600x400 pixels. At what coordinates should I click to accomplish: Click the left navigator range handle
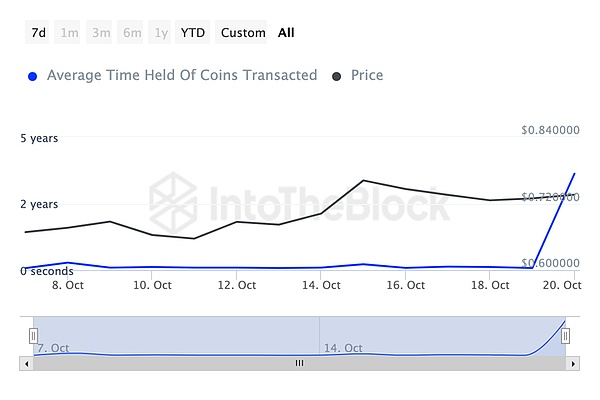point(33,336)
